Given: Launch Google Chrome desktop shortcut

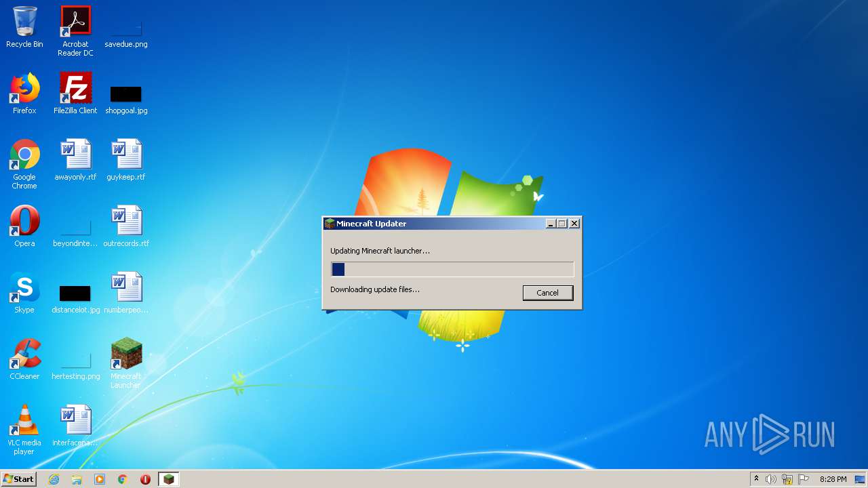Looking at the screenshot, I should pos(24,164).
